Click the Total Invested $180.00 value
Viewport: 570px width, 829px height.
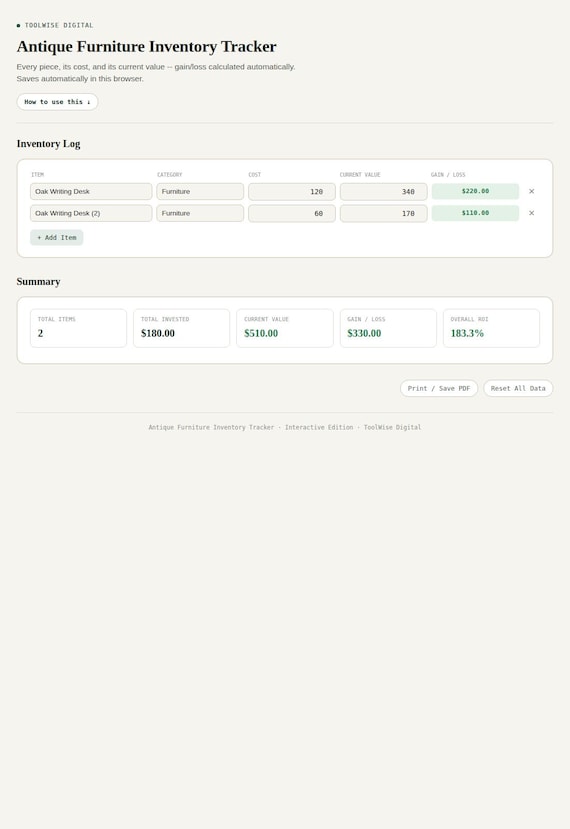click(158, 333)
